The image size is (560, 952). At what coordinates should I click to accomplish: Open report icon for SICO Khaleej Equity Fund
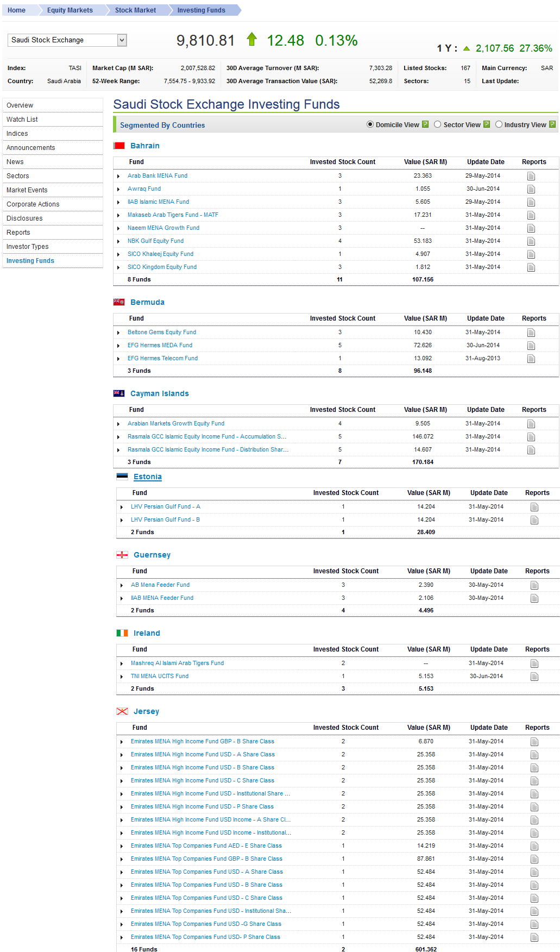[531, 254]
